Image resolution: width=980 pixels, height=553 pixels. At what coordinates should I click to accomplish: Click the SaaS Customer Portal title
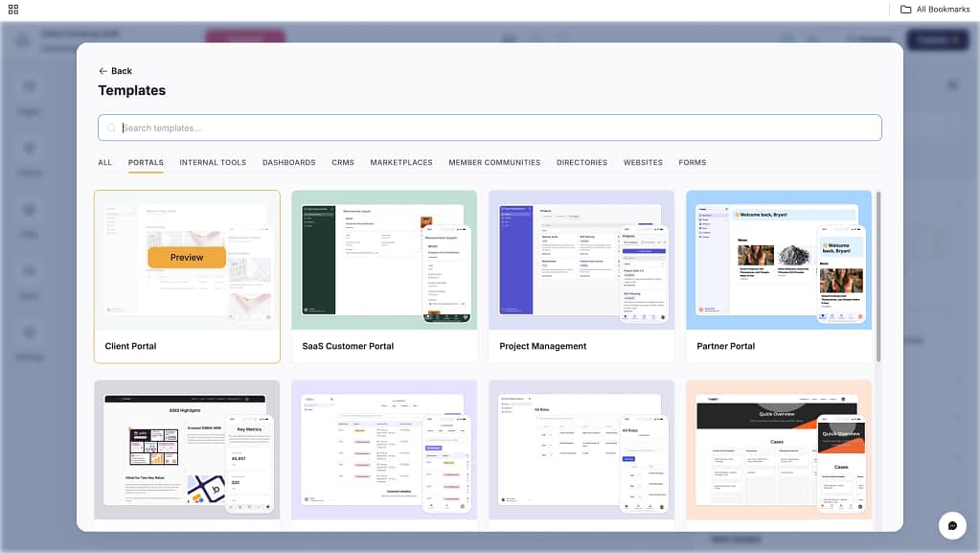[348, 346]
